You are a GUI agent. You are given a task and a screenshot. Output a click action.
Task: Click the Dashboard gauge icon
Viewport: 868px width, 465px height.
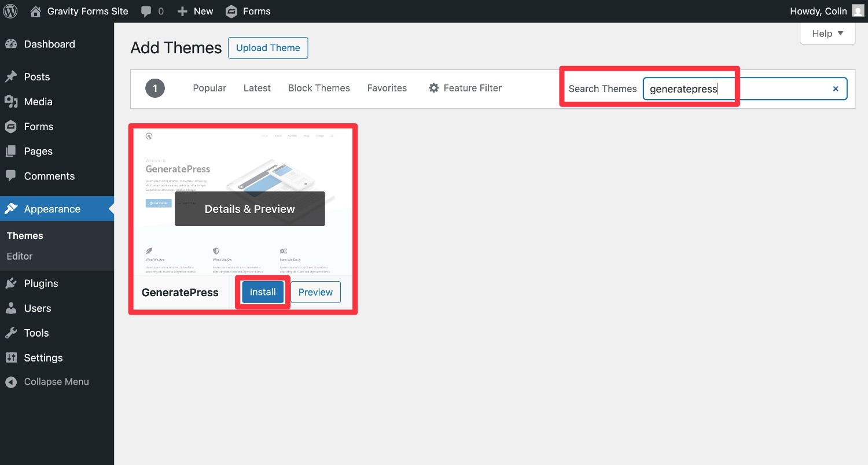[11, 44]
